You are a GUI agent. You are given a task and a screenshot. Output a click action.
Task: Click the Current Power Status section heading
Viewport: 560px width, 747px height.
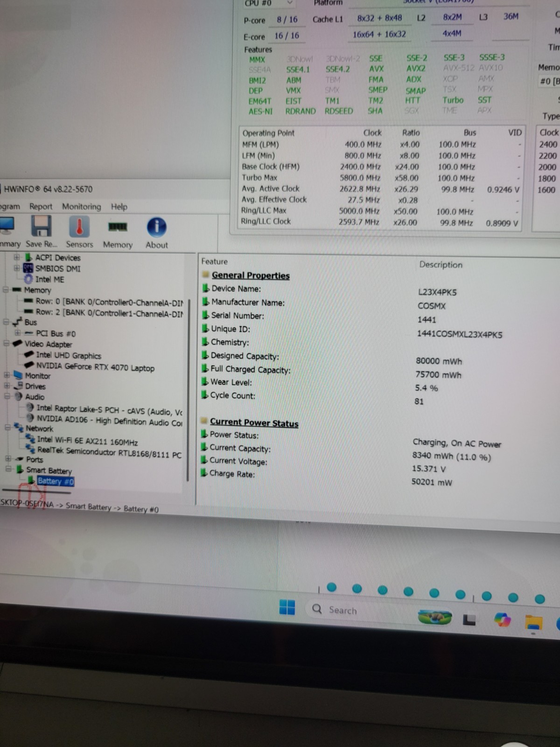pos(254,423)
